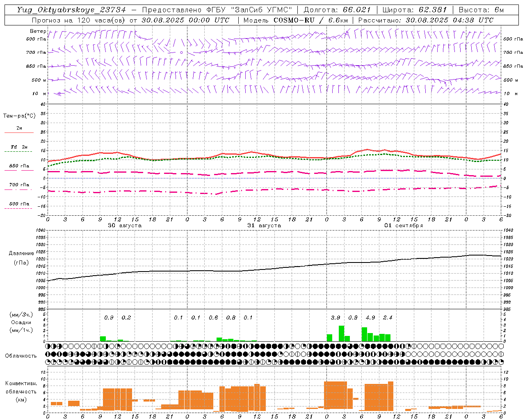The image size is (525, 420).
Task: Click the 0.2 precipitation total
Action: point(126,318)
